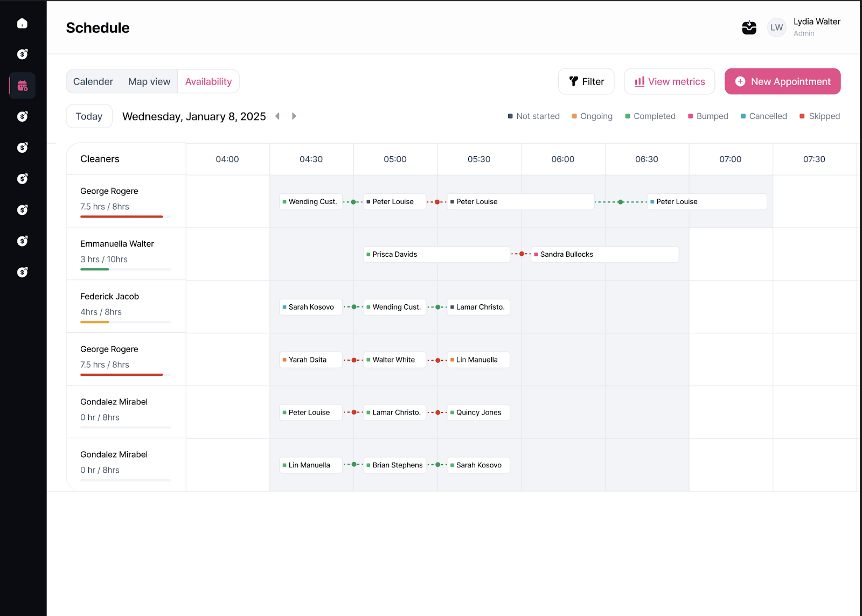The width and height of the screenshot is (862, 616).
Task: Click the Admin role label
Action: [804, 33]
